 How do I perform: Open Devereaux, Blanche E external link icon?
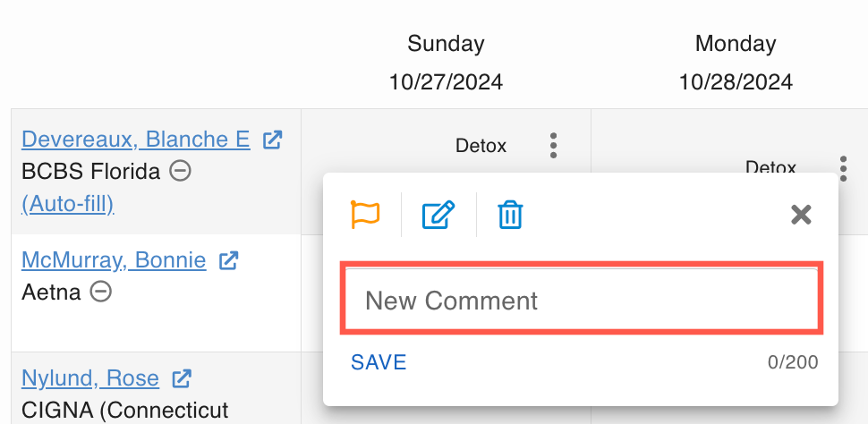pos(272,140)
